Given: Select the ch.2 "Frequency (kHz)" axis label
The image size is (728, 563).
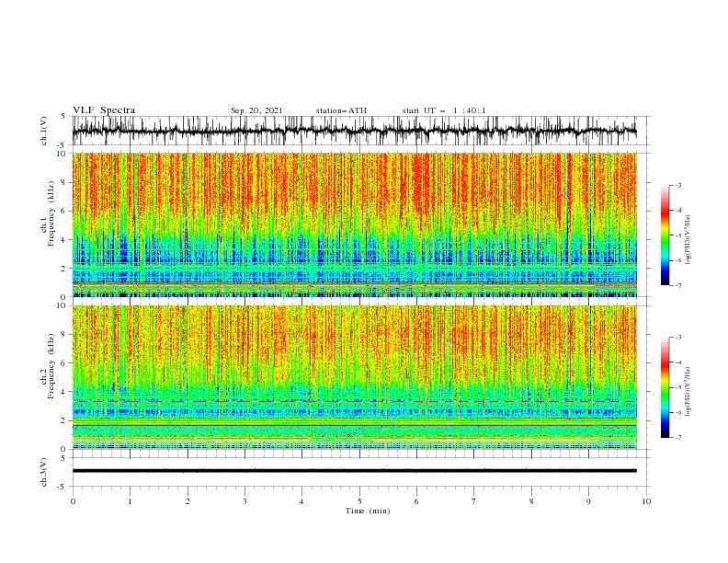Looking at the screenshot, I should coord(51,366).
